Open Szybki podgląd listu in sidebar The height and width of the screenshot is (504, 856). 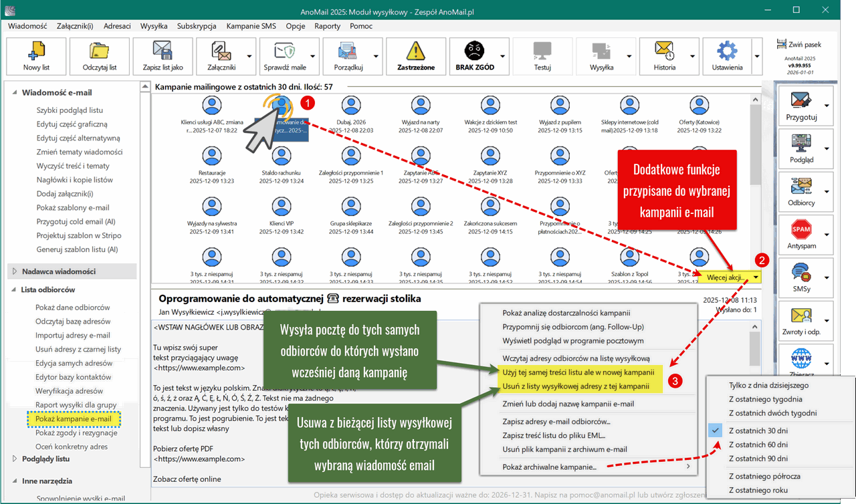pyautogui.click(x=70, y=110)
